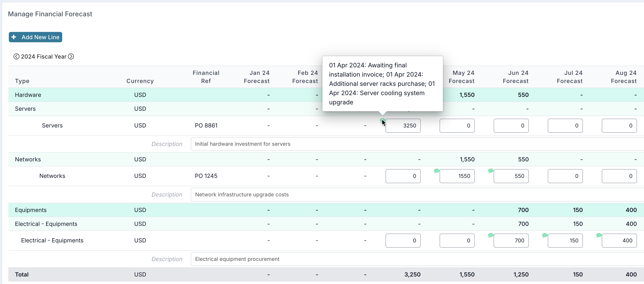Edit Servers Apr 24 forecast value 3250
Screen dimensions: 644x284
click(x=403, y=125)
